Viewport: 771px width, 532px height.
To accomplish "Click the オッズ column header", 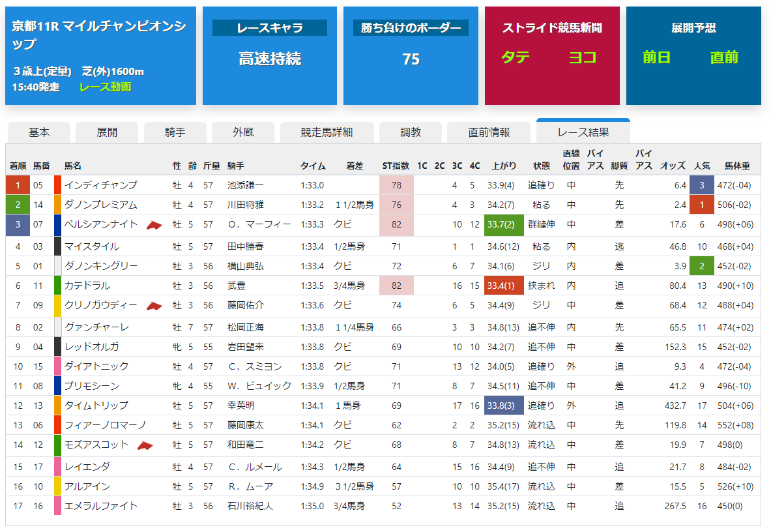I will point(673,166).
